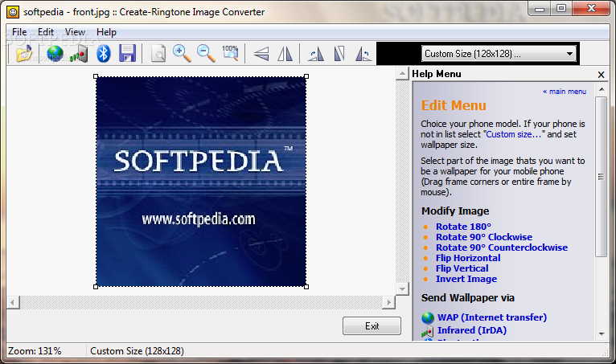Click horizontal scrollbar left arrow
The image size is (616, 364).
click(13, 302)
